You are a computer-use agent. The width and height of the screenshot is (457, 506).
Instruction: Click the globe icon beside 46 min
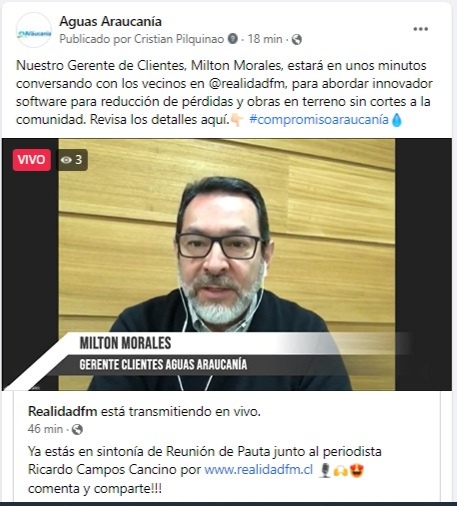click(x=77, y=429)
